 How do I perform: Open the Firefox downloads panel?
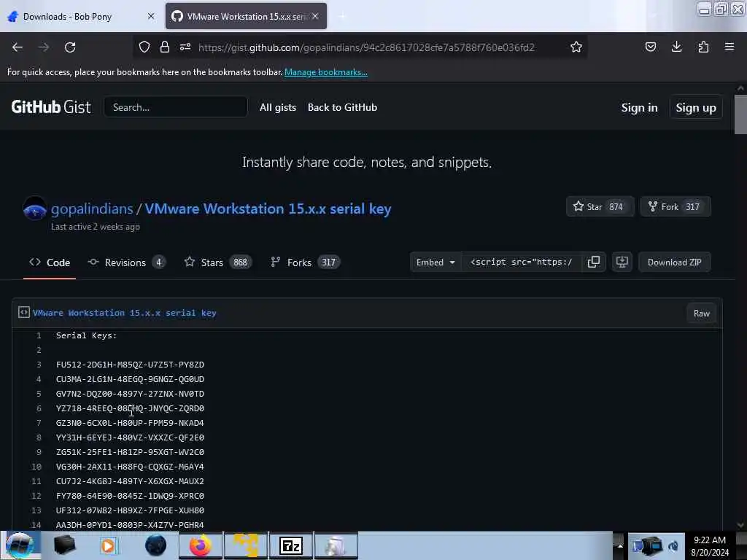click(x=676, y=47)
